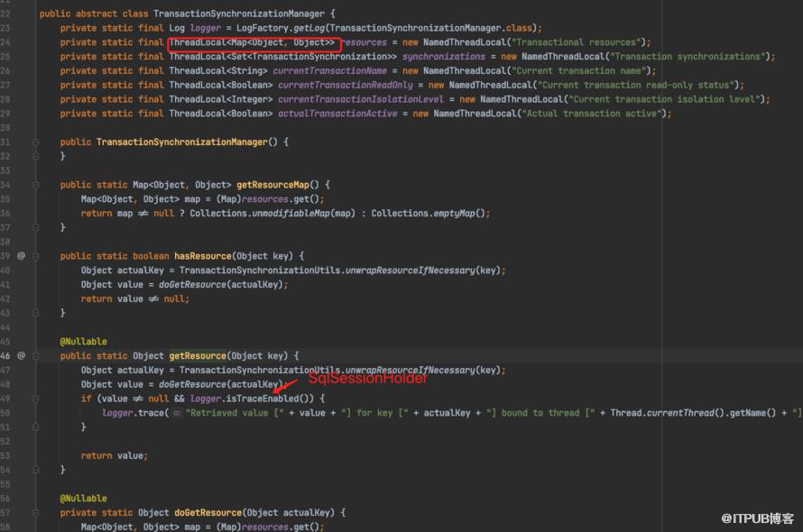This screenshot has height=532, width=803.
Task: Click the @Nullable annotation above doGetResource
Action: click(84, 499)
